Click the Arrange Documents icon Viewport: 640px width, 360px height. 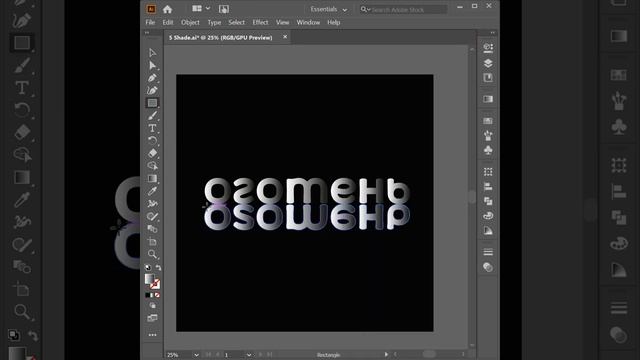[x=197, y=9]
